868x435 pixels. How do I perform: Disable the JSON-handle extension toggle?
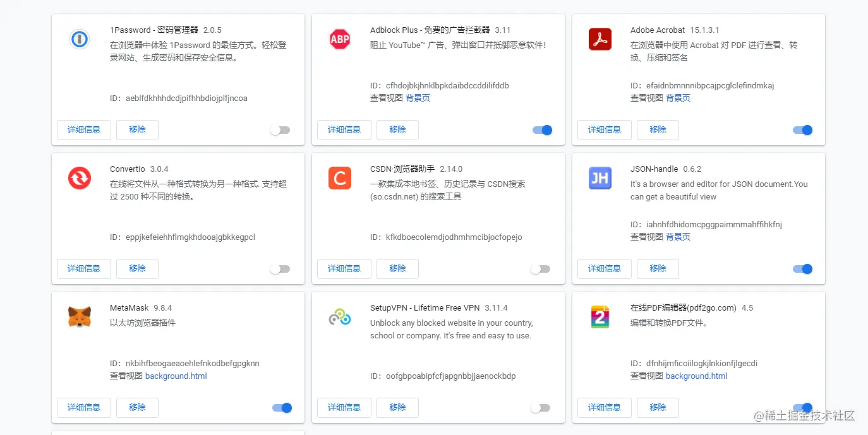coord(803,269)
